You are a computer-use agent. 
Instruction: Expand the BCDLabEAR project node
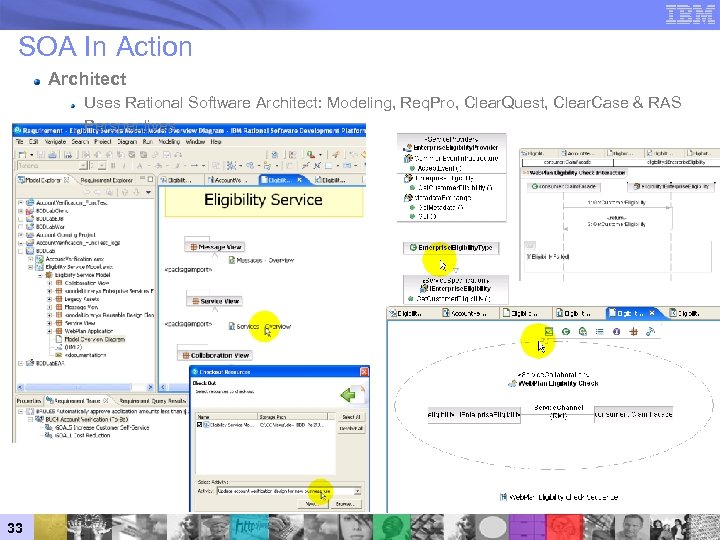[20, 363]
